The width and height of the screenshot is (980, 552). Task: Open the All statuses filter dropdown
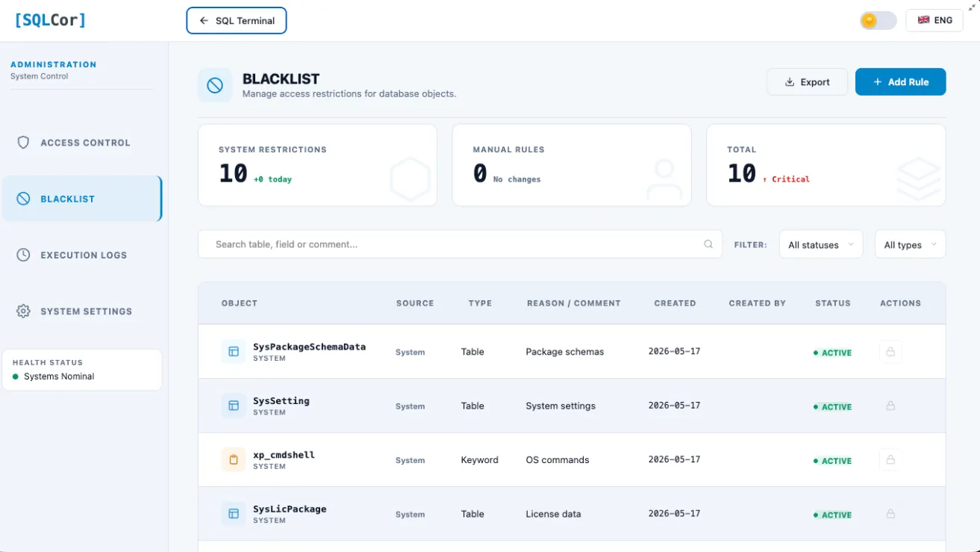point(821,244)
